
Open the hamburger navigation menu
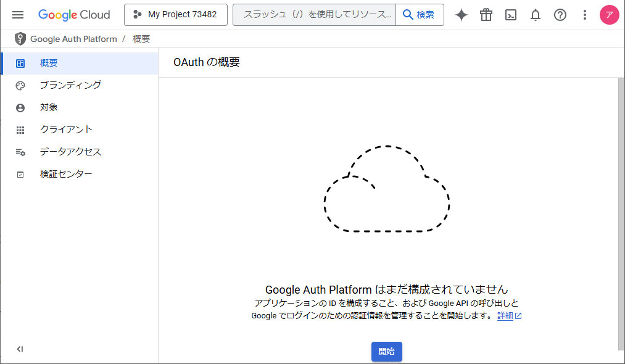(x=18, y=15)
